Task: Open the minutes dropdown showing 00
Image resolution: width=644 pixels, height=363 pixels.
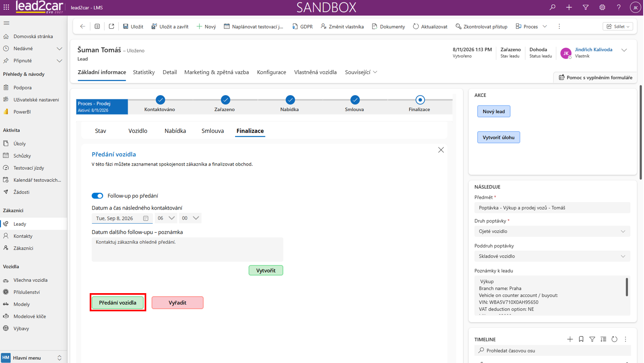Action: 190,218
